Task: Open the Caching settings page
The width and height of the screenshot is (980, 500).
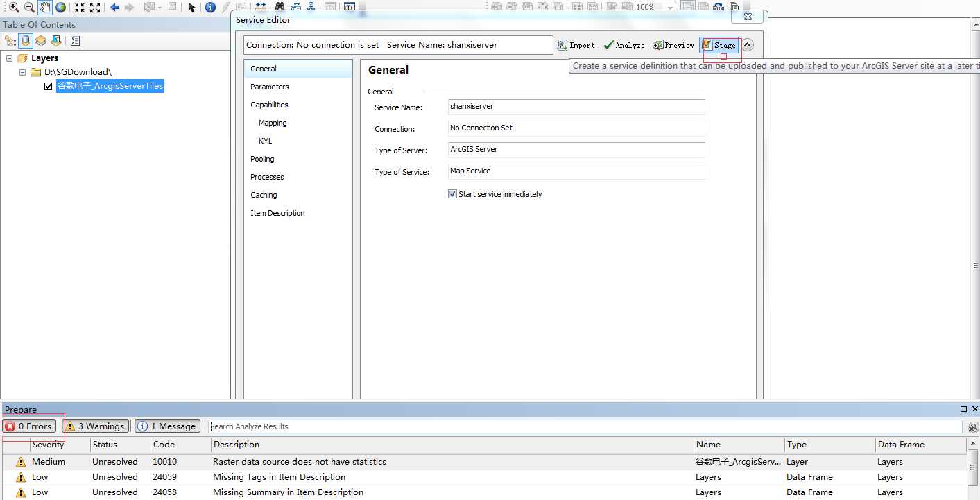Action: click(298, 195)
